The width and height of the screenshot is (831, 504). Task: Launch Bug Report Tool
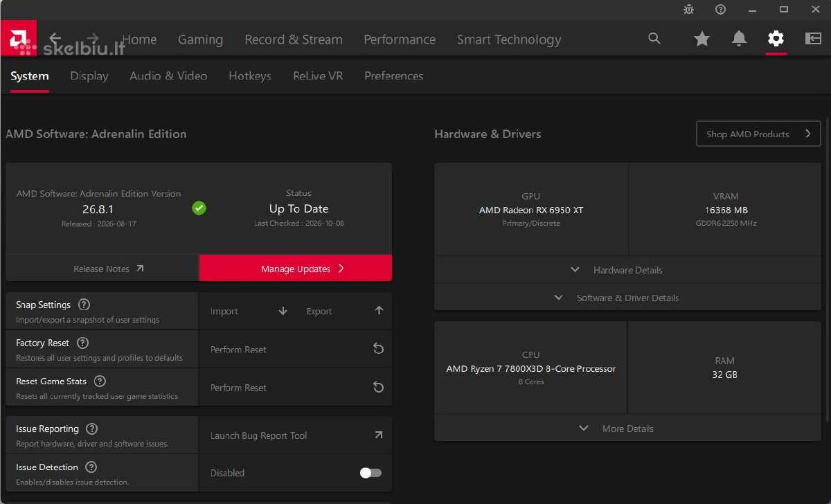click(x=296, y=435)
